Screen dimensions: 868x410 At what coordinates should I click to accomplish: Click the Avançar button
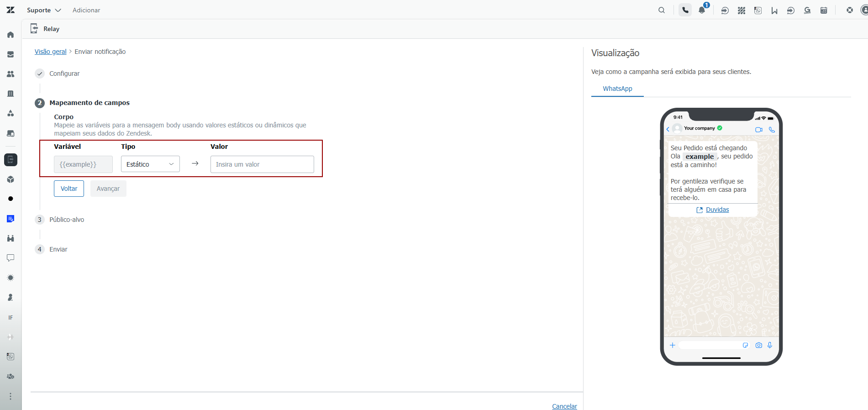tap(108, 189)
